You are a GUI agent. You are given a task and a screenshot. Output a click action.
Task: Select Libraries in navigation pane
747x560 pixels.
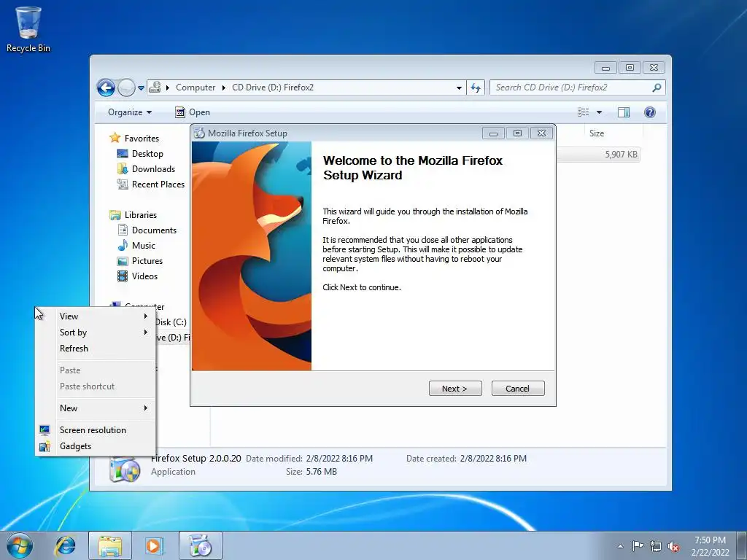tap(141, 215)
